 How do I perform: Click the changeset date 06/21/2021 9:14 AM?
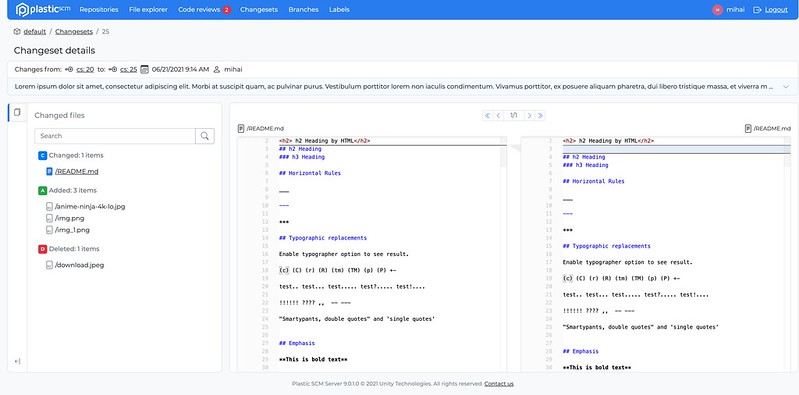(x=180, y=69)
